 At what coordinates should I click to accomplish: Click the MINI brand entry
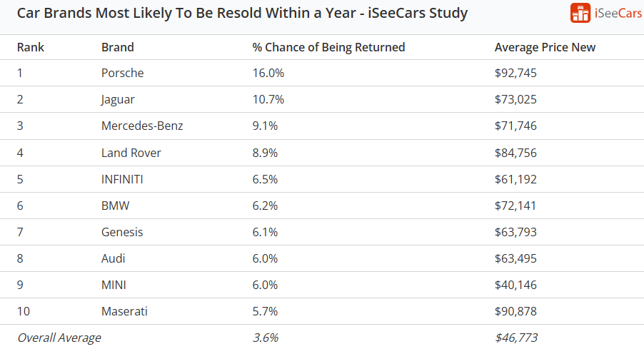pyautogui.click(x=114, y=285)
